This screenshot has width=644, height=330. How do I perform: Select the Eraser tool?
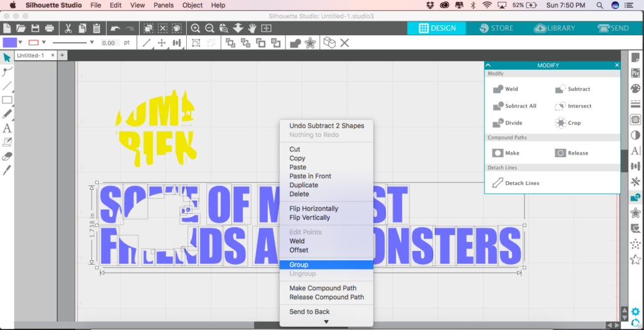tap(7, 157)
